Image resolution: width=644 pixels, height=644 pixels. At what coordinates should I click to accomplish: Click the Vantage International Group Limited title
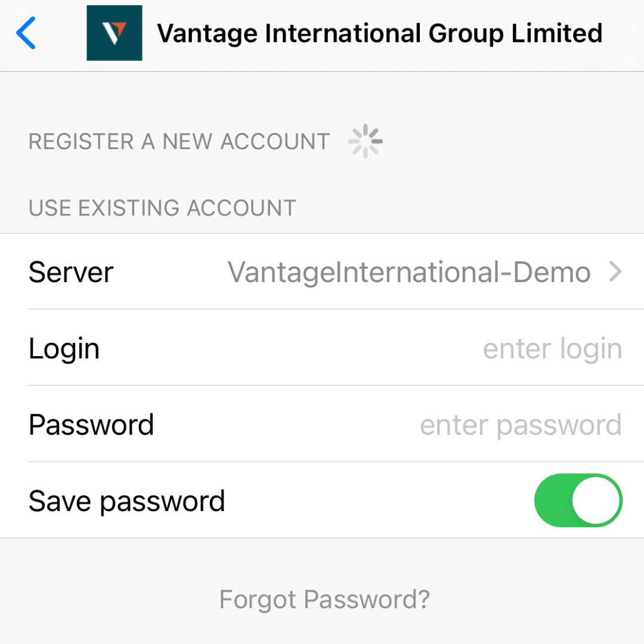[379, 33]
